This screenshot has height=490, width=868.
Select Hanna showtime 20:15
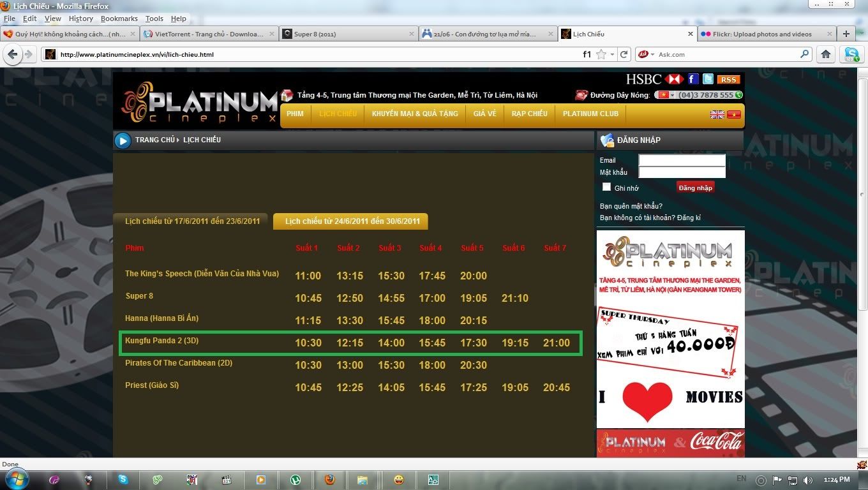click(x=473, y=320)
